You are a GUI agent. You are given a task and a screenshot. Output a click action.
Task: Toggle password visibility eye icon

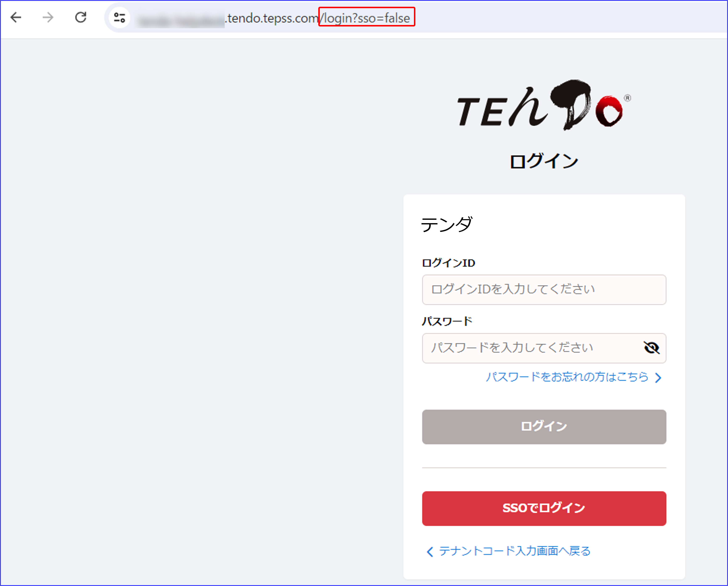(651, 348)
